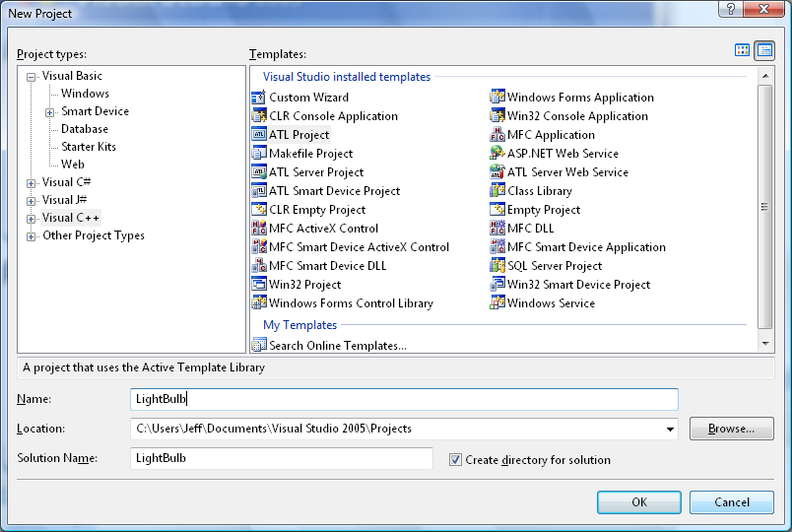Open the Location dropdown arrow
792x532 pixels.
670,429
